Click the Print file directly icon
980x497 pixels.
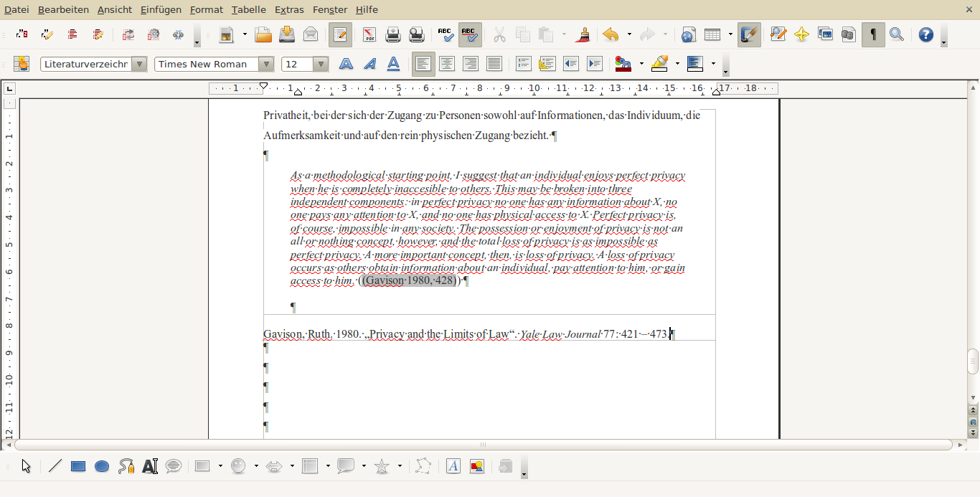pos(392,34)
